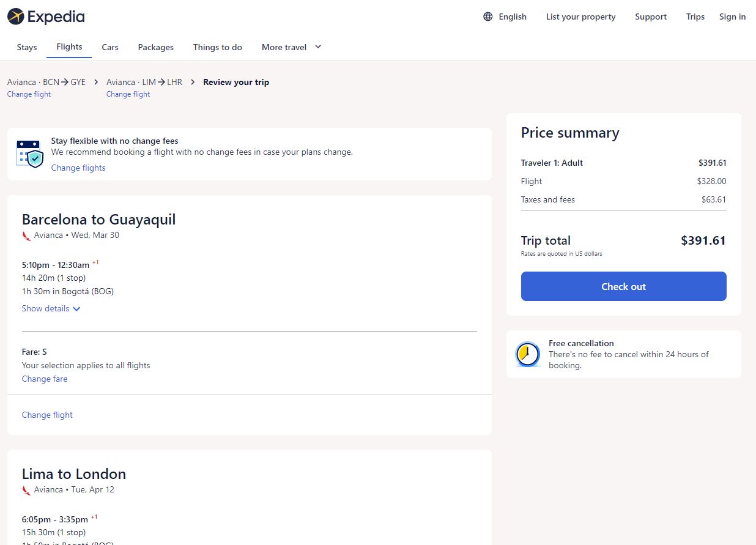756x545 pixels.
Task: Click the Change fare link
Action: (45, 379)
